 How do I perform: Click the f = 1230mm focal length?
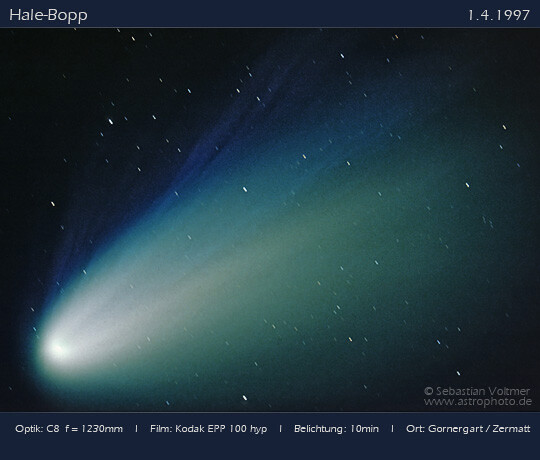94,429
